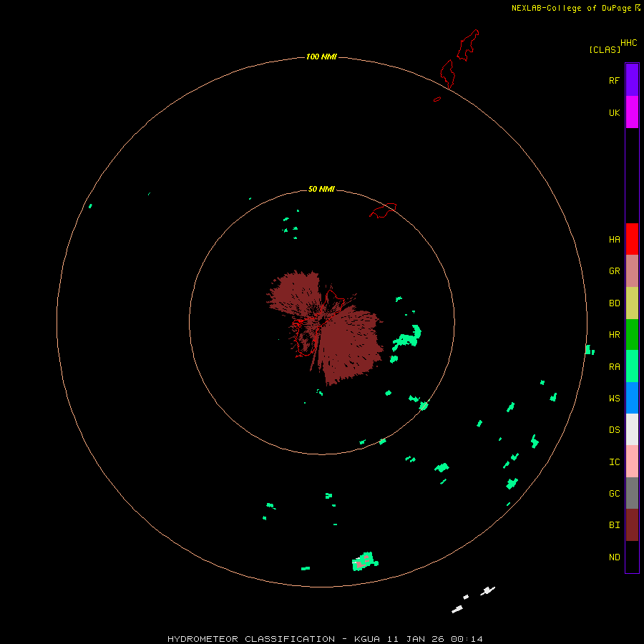Click the large green rain echo east of center
This screenshot has height=644, width=644.
coord(406,338)
